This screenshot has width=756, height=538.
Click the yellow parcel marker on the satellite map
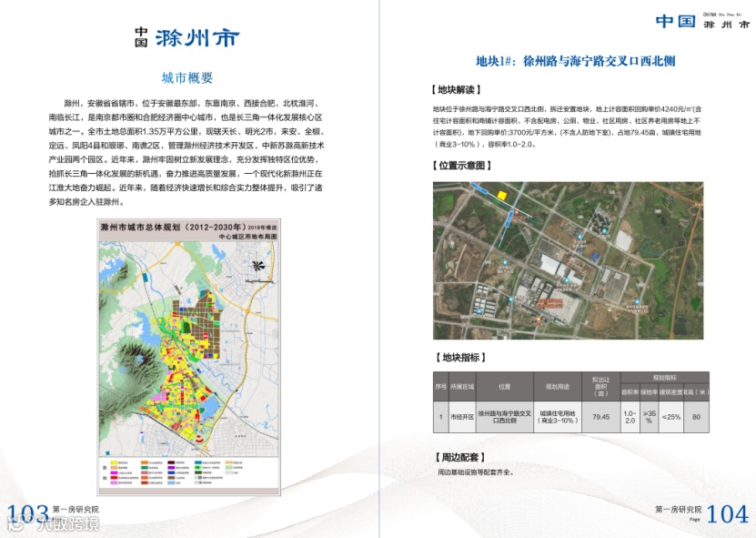[502, 195]
